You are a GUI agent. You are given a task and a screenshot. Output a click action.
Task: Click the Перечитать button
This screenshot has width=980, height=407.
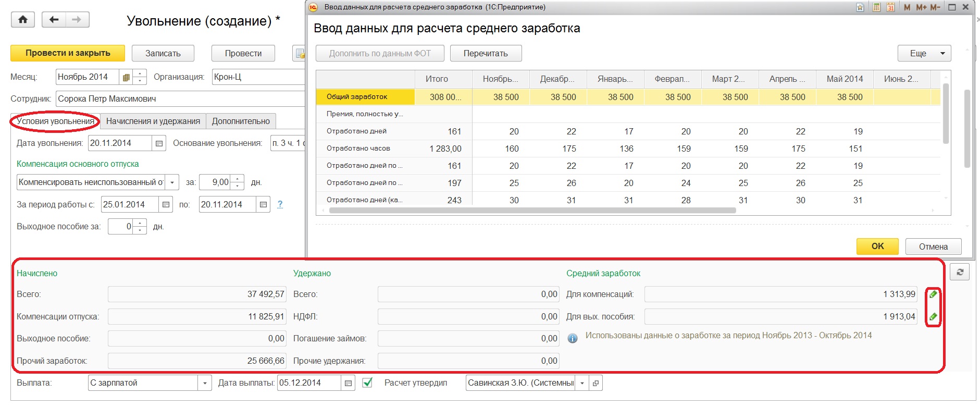(485, 53)
